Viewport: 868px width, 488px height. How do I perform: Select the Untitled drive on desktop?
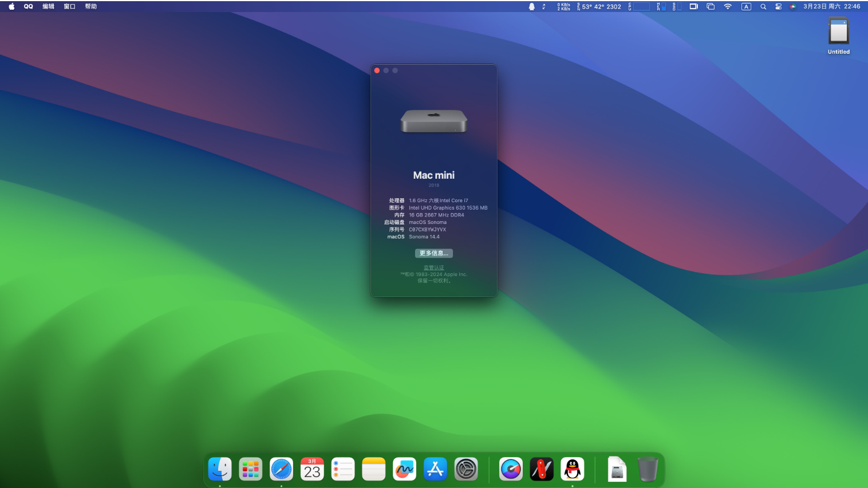coord(839,36)
